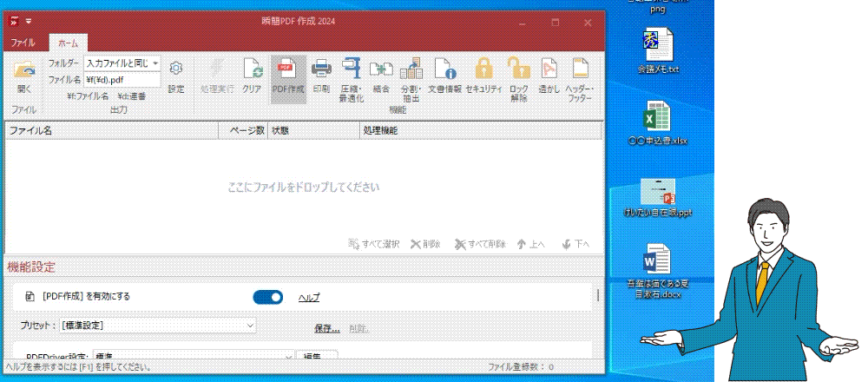Click the 編集 button beside PDFDriver設定

[317, 356]
